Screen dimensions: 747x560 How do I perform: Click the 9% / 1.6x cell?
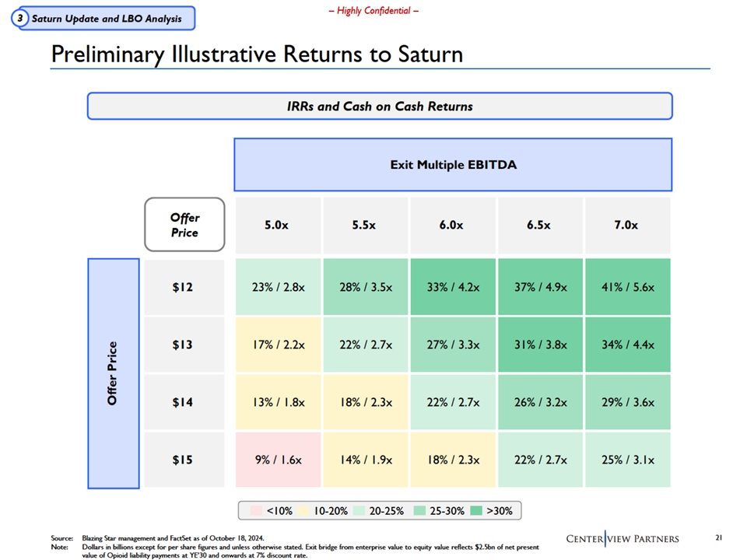tap(278, 460)
